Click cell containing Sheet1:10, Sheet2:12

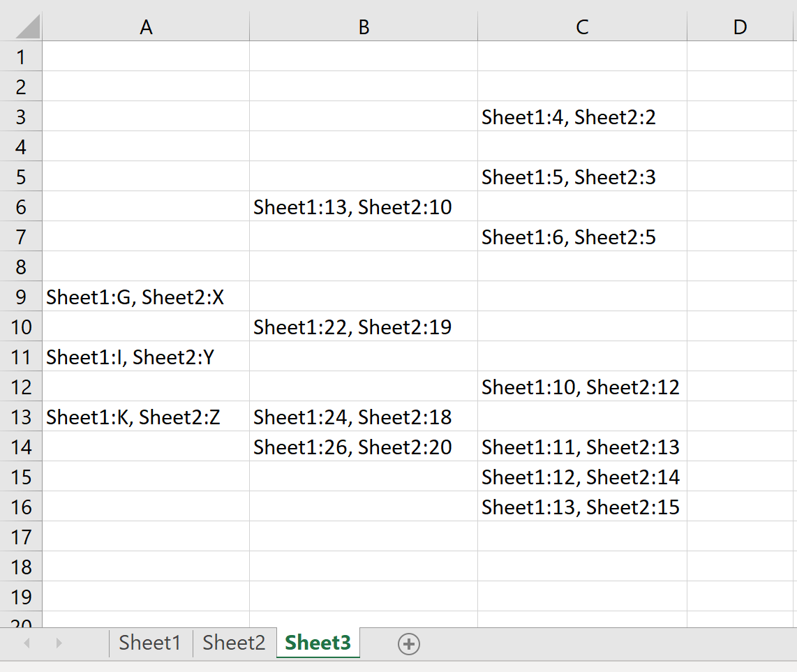[581, 387]
